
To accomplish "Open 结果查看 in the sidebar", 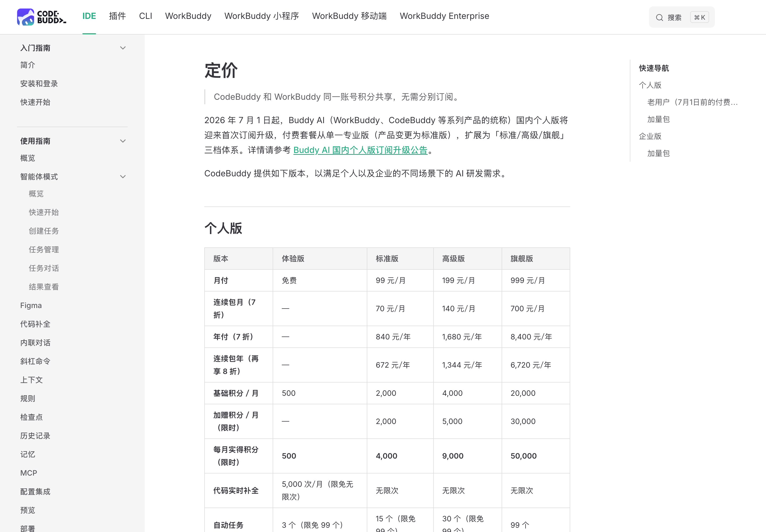I will [x=44, y=287].
